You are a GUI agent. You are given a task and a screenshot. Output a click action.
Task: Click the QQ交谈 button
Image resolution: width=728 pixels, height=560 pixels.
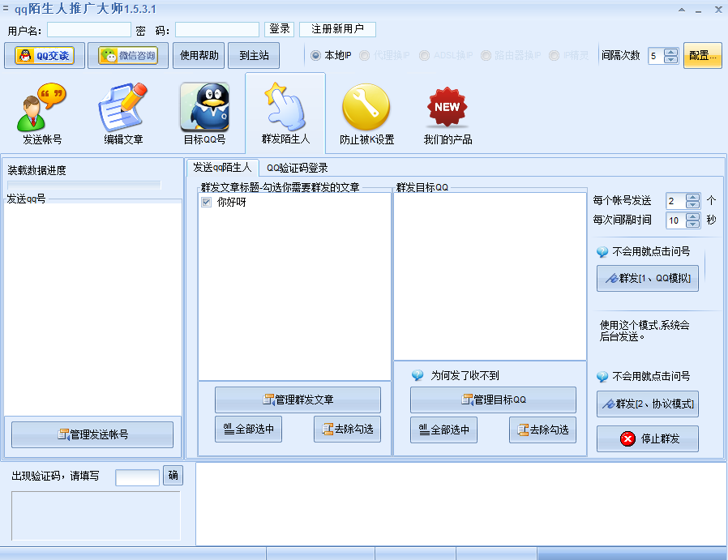pos(45,56)
